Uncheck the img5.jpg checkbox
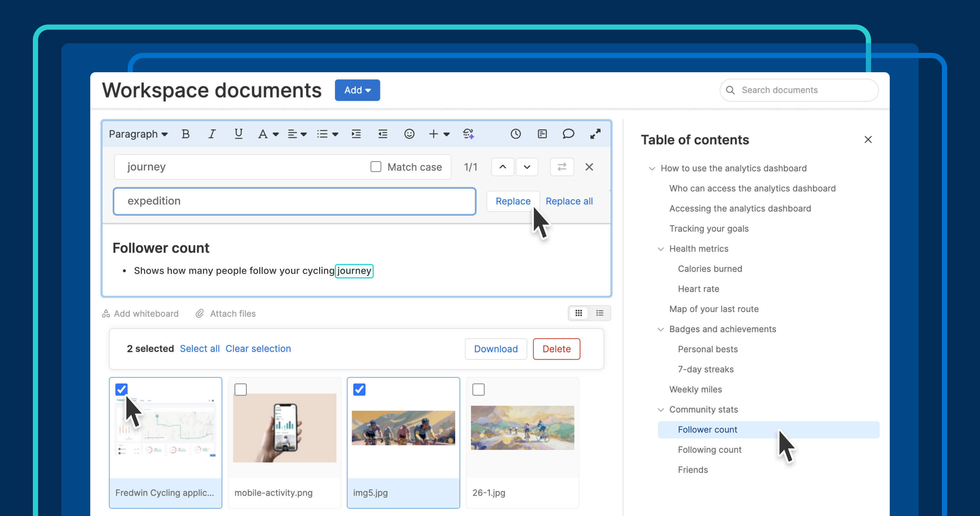The height and width of the screenshot is (516, 980). 359,389
